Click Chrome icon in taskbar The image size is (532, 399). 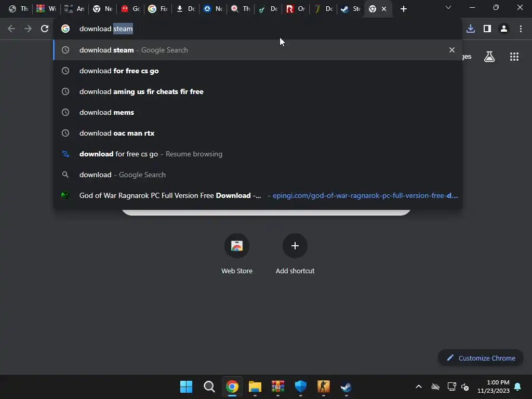pyautogui.click(x=232, y=387)
